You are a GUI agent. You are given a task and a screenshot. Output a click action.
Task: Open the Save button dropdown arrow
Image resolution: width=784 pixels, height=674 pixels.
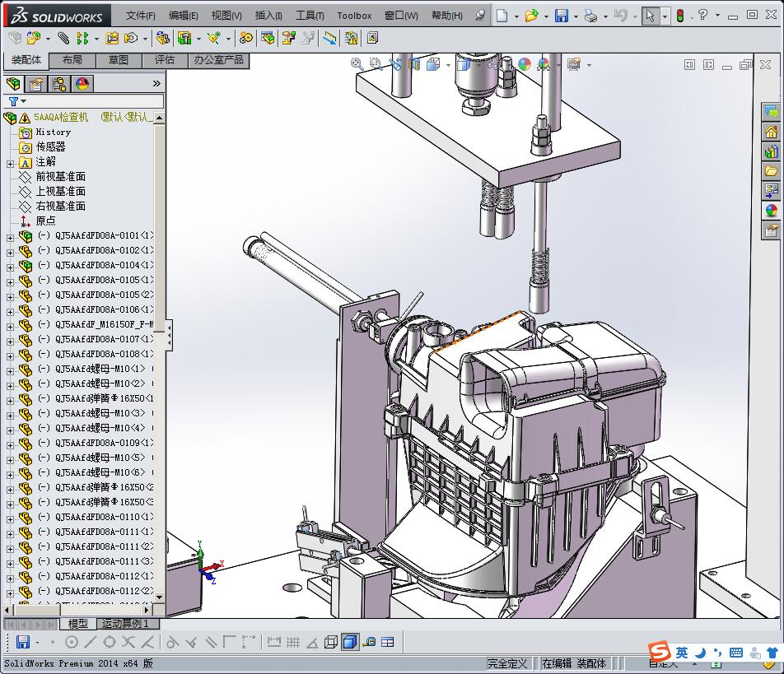click(x=574, y=16)
